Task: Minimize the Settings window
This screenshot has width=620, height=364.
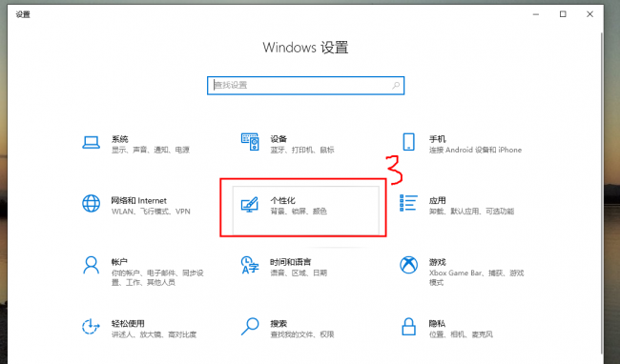Action: coord(536,14)
